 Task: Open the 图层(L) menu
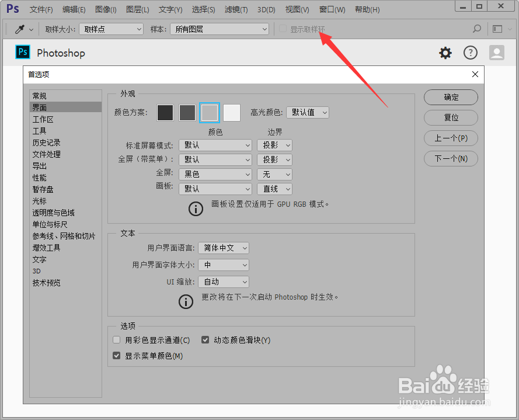137,9
